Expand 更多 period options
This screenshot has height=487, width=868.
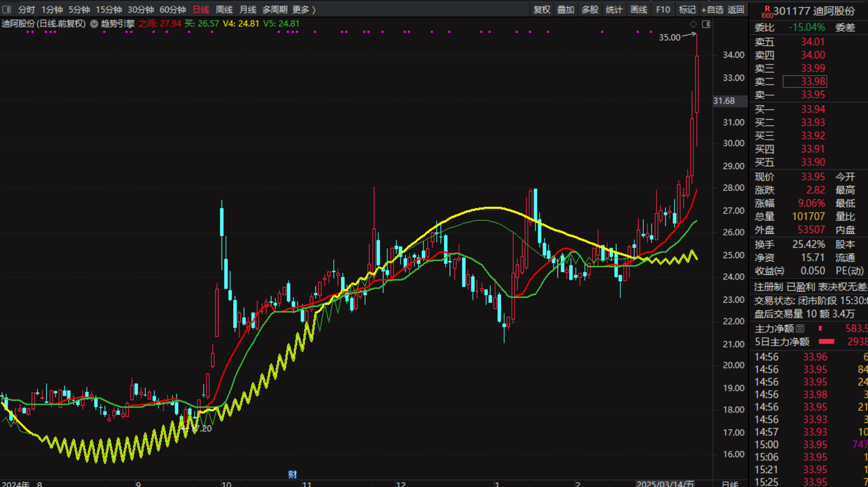click(x=304, y=9)
